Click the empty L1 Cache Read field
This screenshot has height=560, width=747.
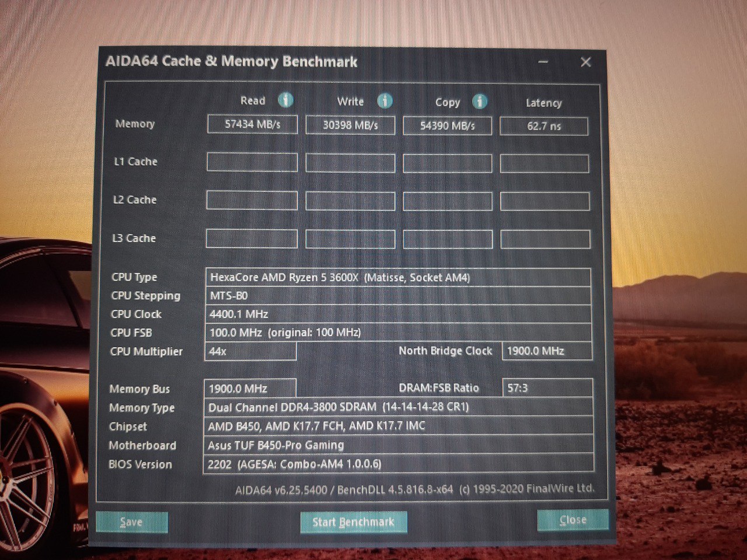252,162
